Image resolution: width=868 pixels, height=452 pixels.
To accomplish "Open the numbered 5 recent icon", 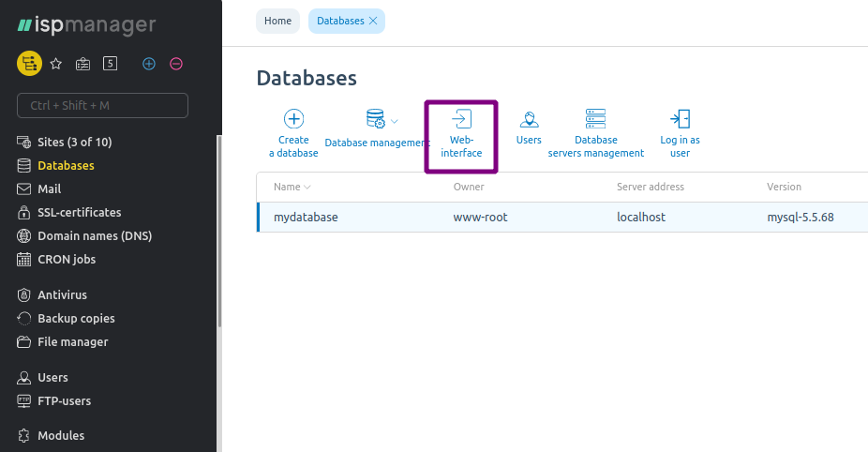I will coord(111,64).
